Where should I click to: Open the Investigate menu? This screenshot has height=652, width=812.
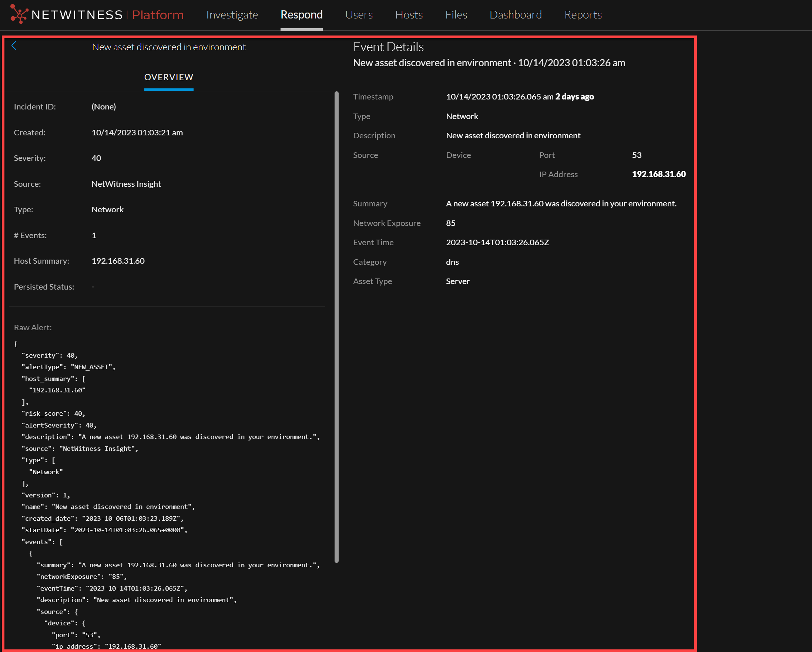coord(232,15)
